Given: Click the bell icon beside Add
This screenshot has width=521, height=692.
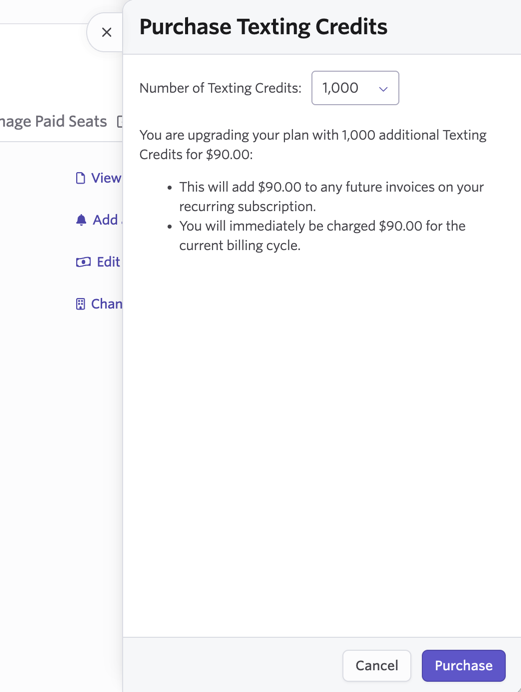Looking at the screenshot, I should click(x=81, y=220).
